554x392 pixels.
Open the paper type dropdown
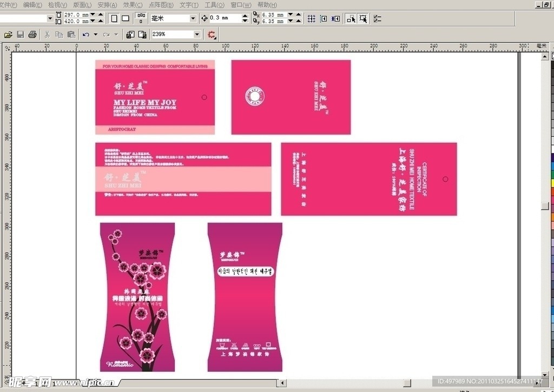coord(50,18)
